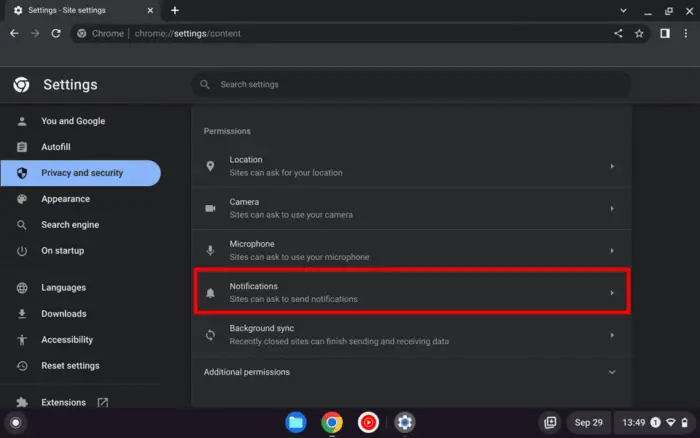Open the tab search dropdown arrow
The height and width of the screenshot is (438, 700).
(x=623, y=11)
